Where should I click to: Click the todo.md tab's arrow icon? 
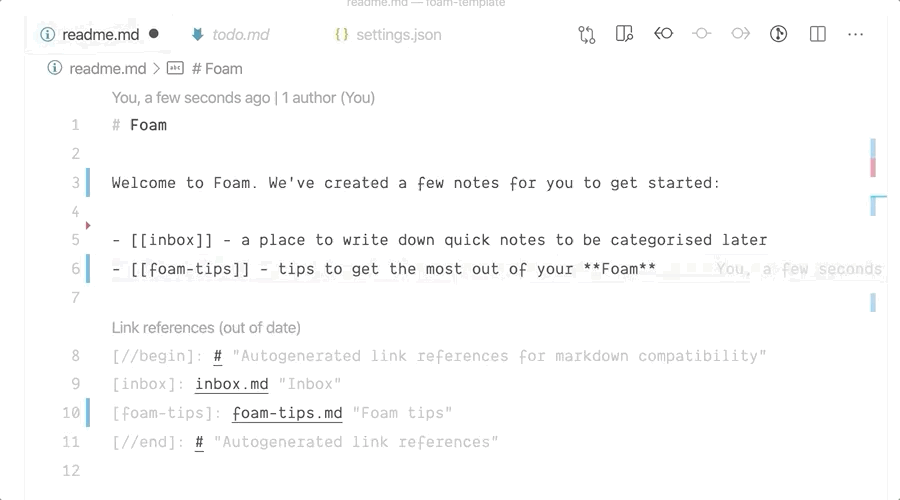click(x=197, y=35)
